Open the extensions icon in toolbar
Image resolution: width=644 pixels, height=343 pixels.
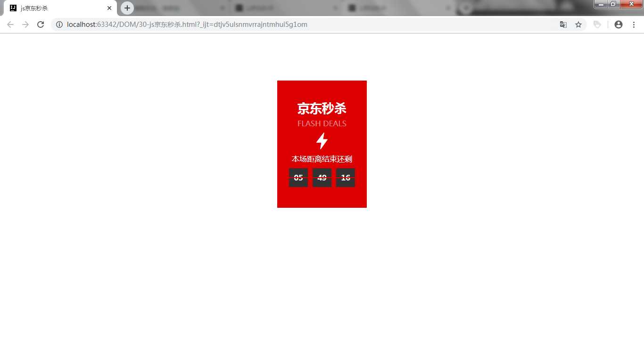597,24
